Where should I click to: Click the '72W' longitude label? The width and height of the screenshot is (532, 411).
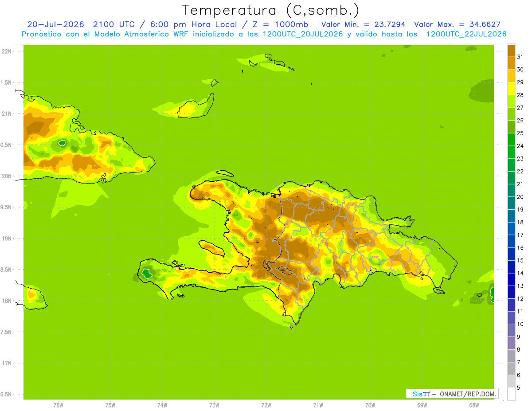[266, 405]
